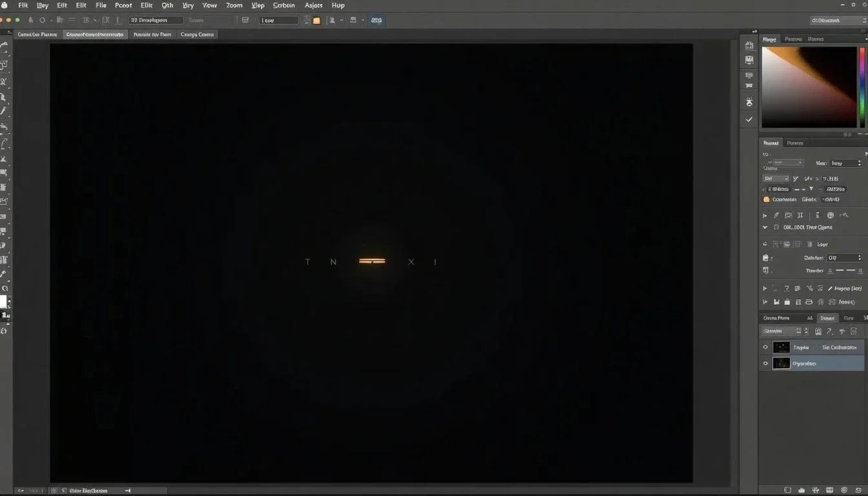Open the Zoom menu in the menu bar
Image resolution: width=868 pixels, height=496 pixels.
234,5
